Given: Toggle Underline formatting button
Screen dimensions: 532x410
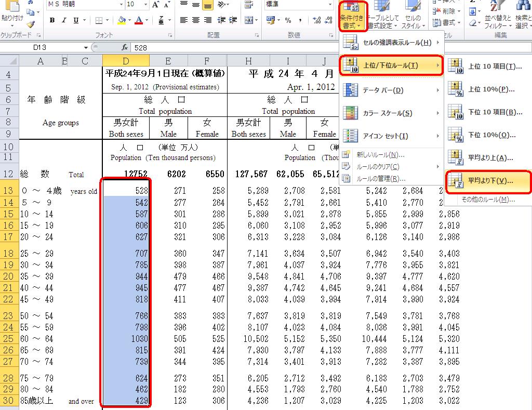Looking at the screenshot, I should coord(76,20).
